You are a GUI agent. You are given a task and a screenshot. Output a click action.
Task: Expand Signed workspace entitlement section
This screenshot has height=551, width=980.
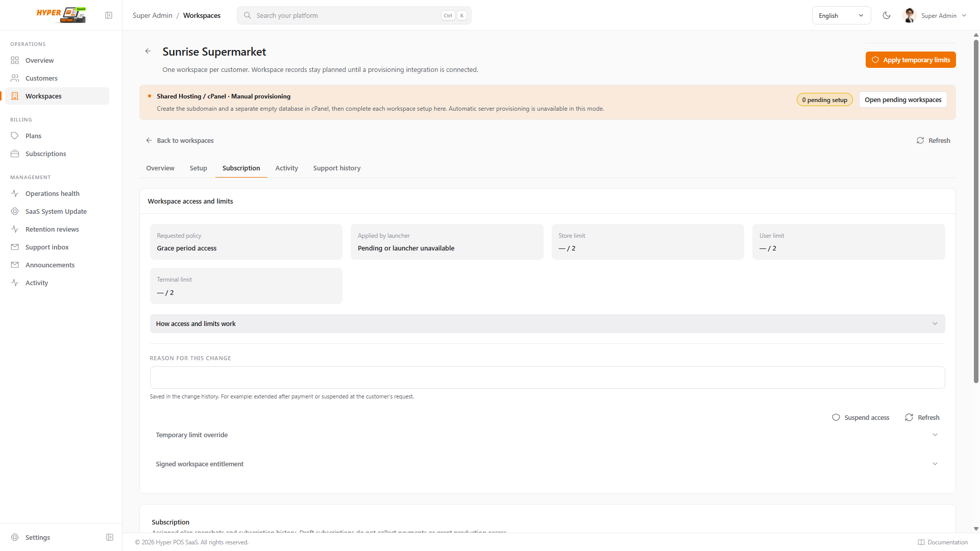[x=547, y=464]
